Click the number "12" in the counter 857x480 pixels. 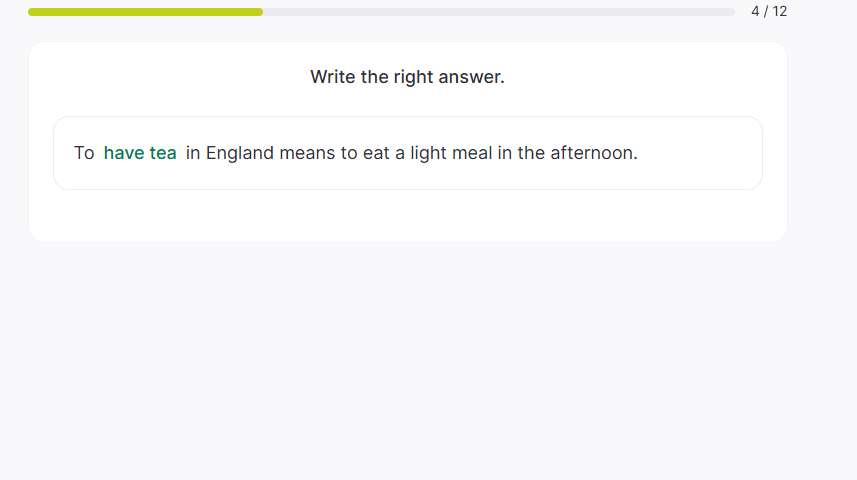779,11
